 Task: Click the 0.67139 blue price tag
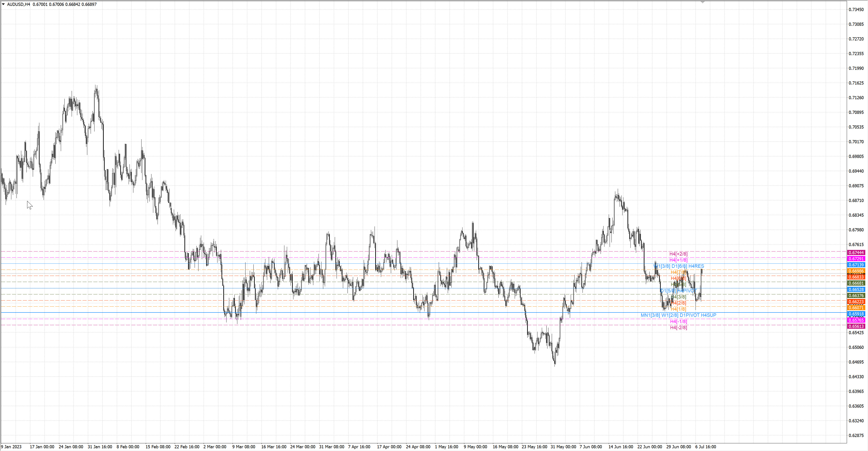point(856,265)
